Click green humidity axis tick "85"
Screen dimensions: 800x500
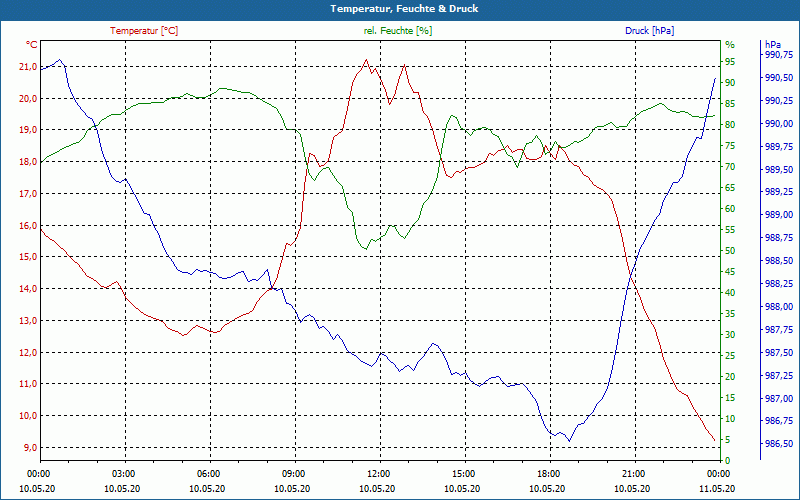tap(730, 104)
